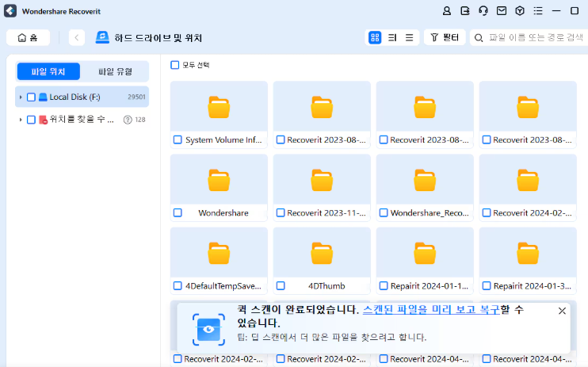Select the 파일 유형 tab
Image resolution: width=588 pixels, height=367 pixels.
(115, 71)
